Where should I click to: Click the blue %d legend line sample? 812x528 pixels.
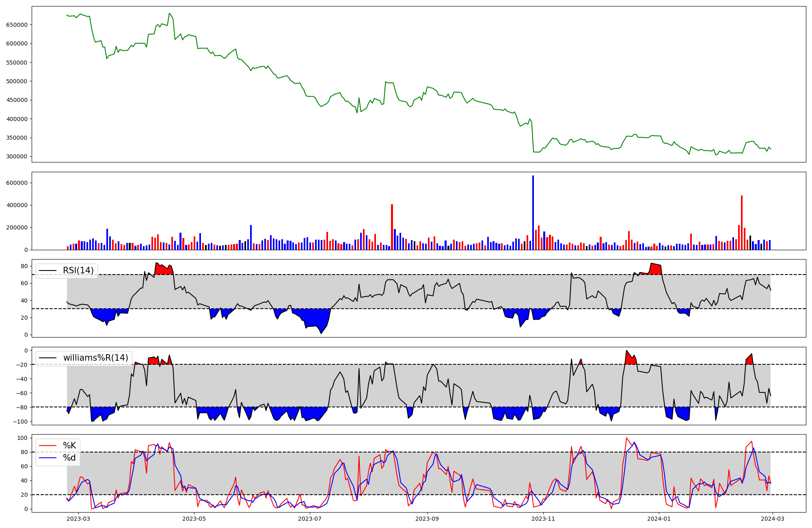pos(48,458)
